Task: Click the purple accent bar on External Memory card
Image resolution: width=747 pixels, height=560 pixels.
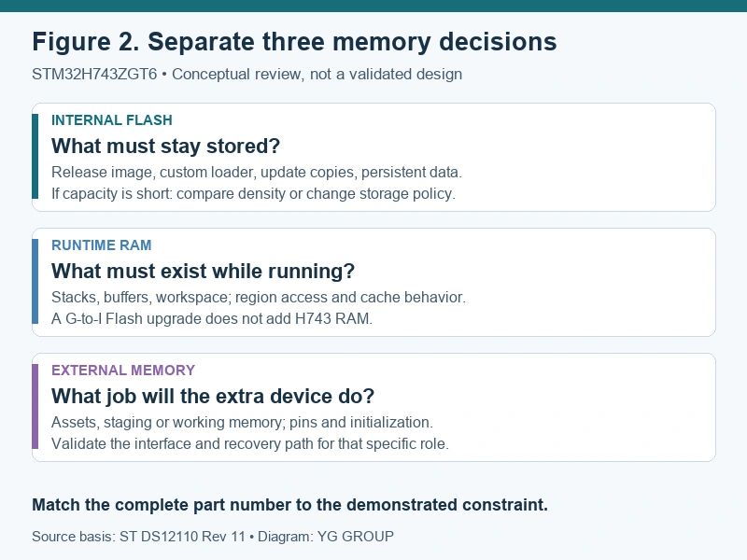Action: (x=35, y=407)
